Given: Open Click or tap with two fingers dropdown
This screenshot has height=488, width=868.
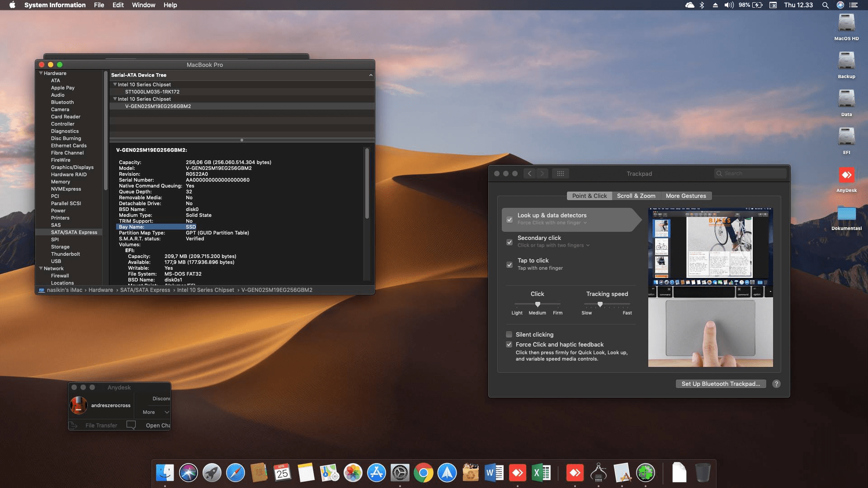Looking at the screenshot, I should tap(554, 245).
